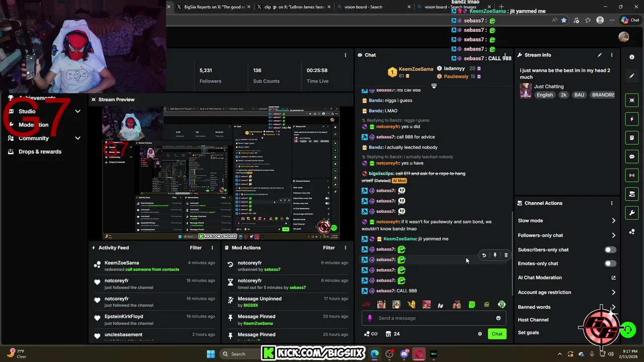Click the AI Chat Moderation label
644x362 pixels.
[540, 278]
